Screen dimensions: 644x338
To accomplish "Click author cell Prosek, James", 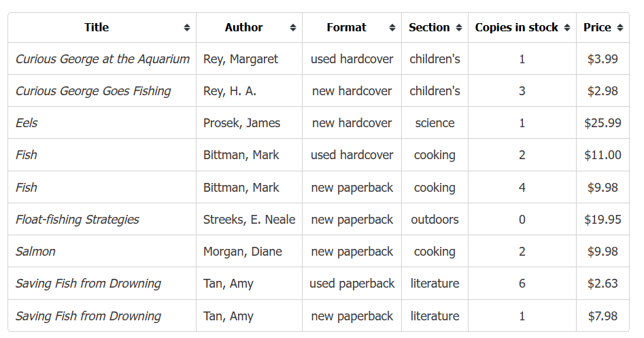I will tap(241, 123).
